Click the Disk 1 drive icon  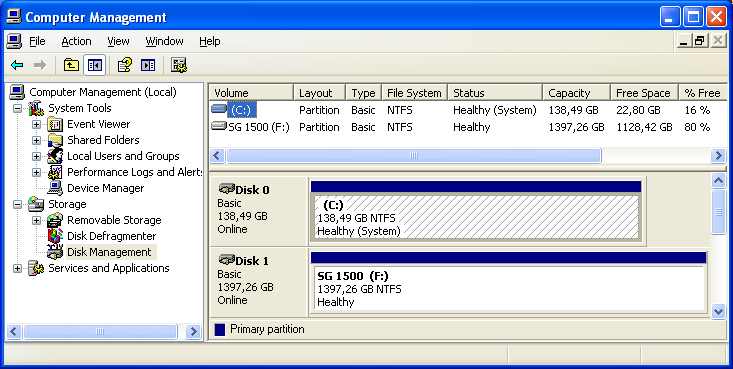(x=227, y=260)
